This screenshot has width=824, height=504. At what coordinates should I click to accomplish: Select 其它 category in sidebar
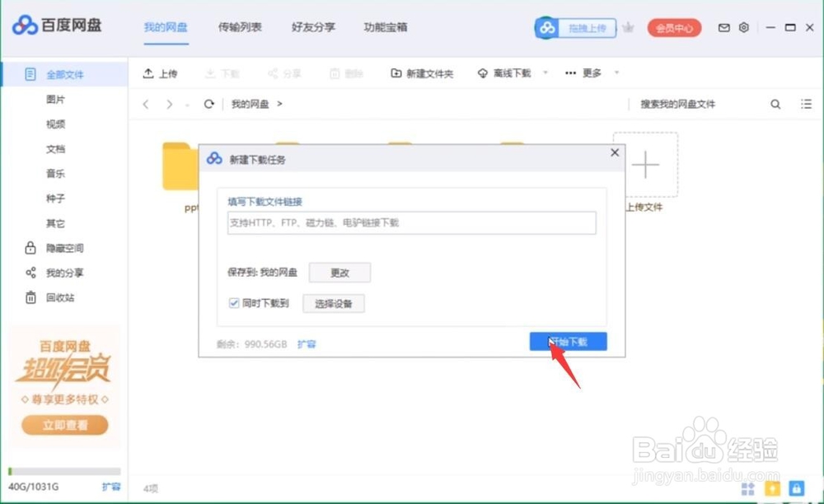point(55,223)
